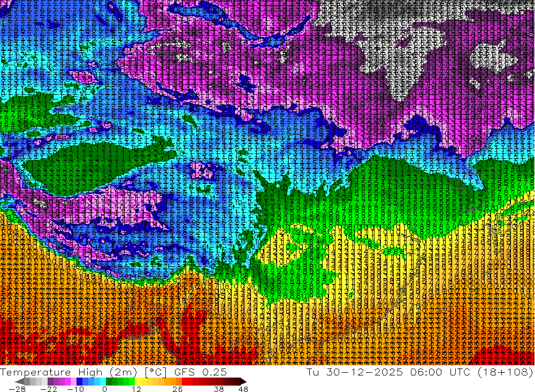The width and height of the screenshot is (535, 392).
Task: Click the '38' legend value
Action: coord(219,389)
